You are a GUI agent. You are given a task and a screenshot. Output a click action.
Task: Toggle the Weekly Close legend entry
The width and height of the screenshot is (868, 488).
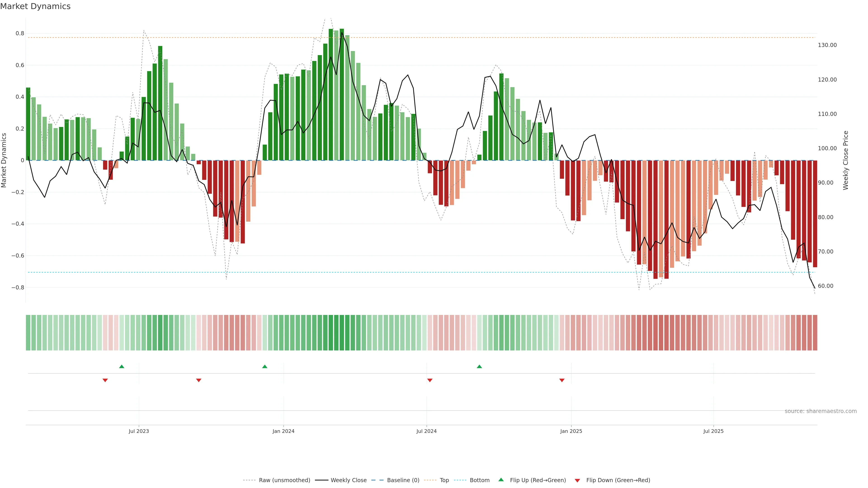tap(348, 480)
